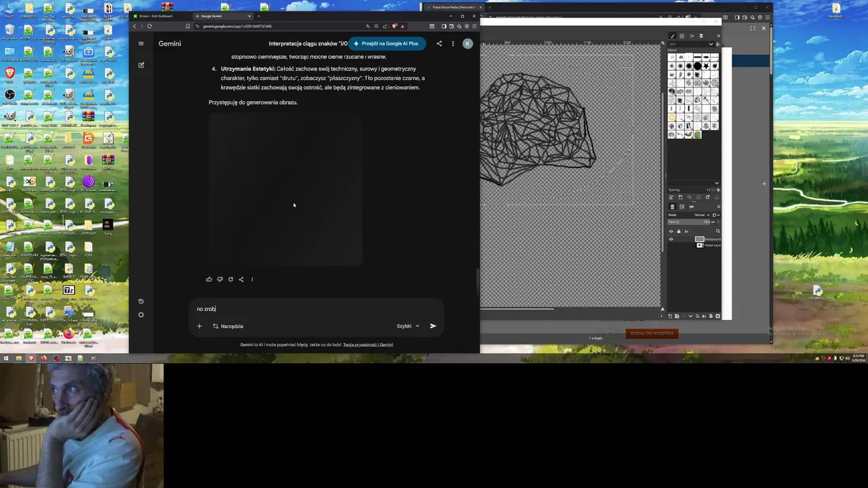Share the Gemini conversation from header
The image size is (868, 488).
(439, 43)
